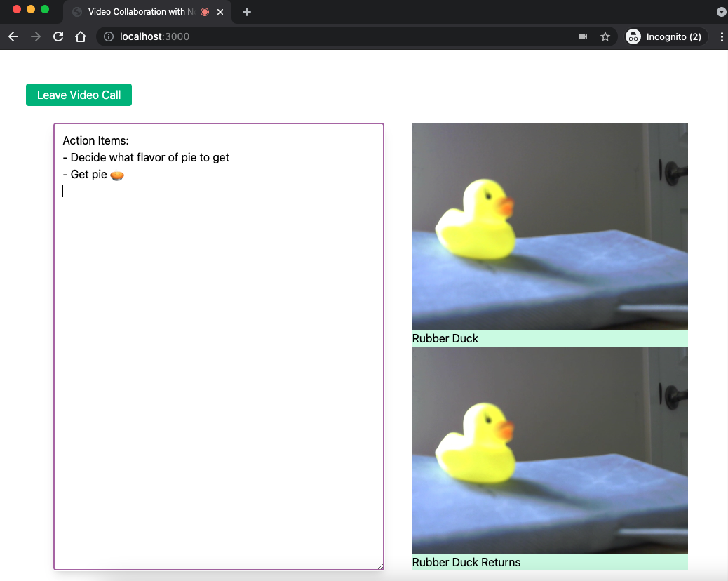Click the pie emoji in the notes

pos(117,175)
